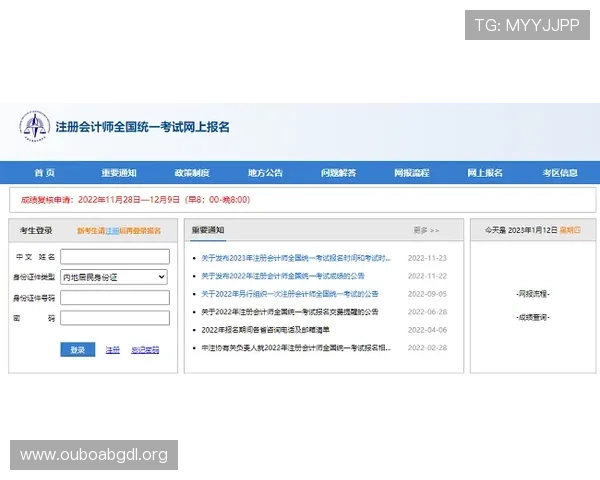This screenshot has height=480, width=600.
Task: Open notice 2022年考试报名交费提醒的公告
Action: [290, 312]
